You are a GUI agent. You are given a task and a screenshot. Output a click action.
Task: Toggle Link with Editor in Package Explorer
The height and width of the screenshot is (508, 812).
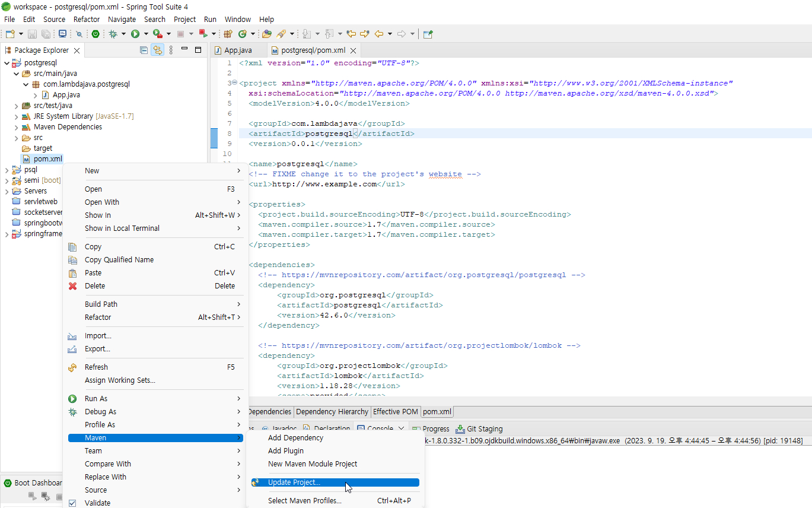click(157, 50)
